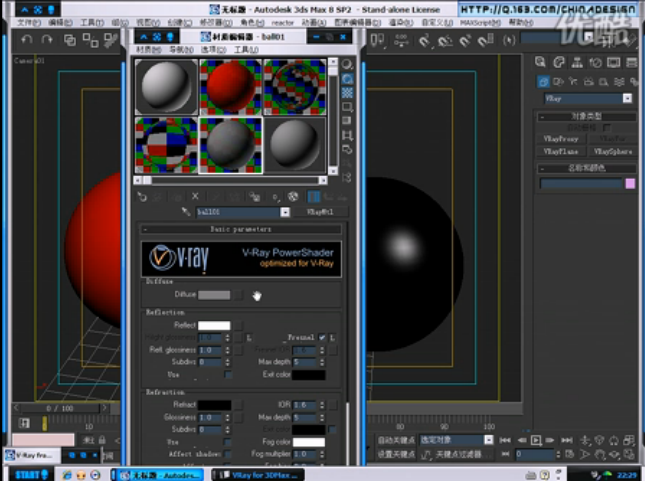
Task: Open the Display panel tab icon
Action: (613, 63)
